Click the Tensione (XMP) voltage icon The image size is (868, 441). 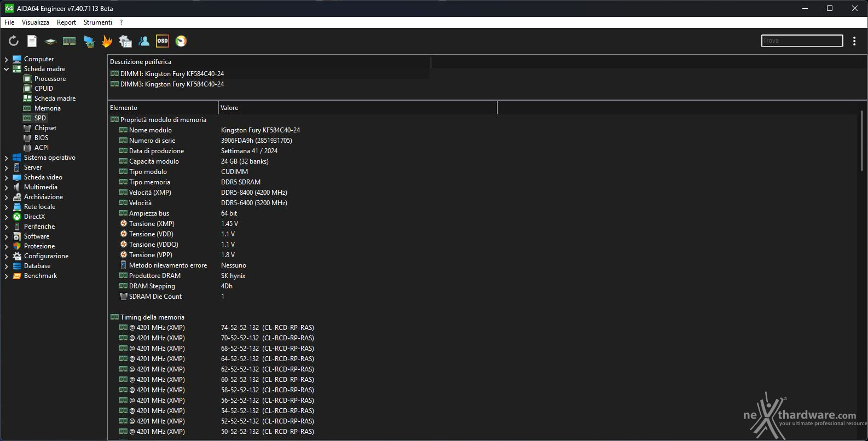coord(123,224)
